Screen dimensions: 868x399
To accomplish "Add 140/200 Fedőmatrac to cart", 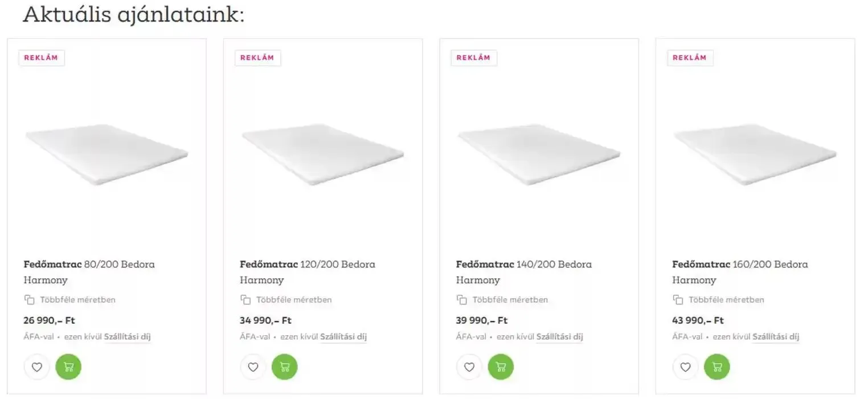I will [501, 367].
